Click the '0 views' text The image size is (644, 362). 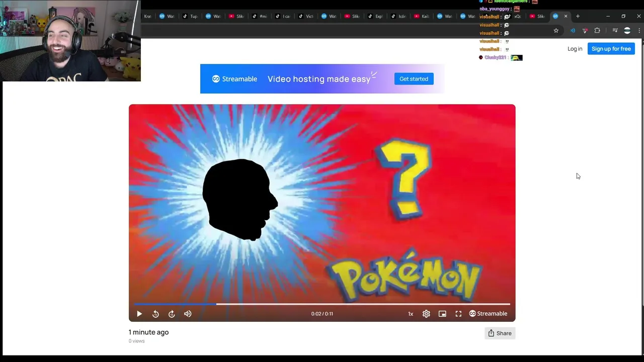tap(136, 341)
